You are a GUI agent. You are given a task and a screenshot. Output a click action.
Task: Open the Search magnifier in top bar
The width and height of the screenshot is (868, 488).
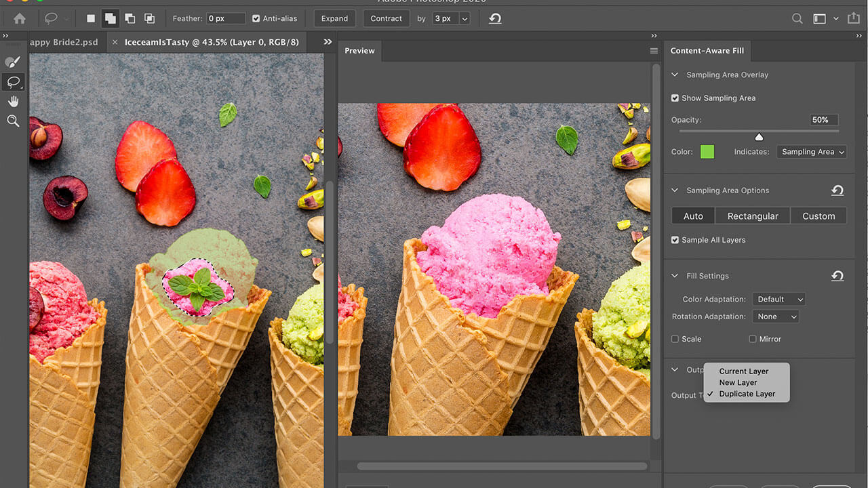coord(797,19)
